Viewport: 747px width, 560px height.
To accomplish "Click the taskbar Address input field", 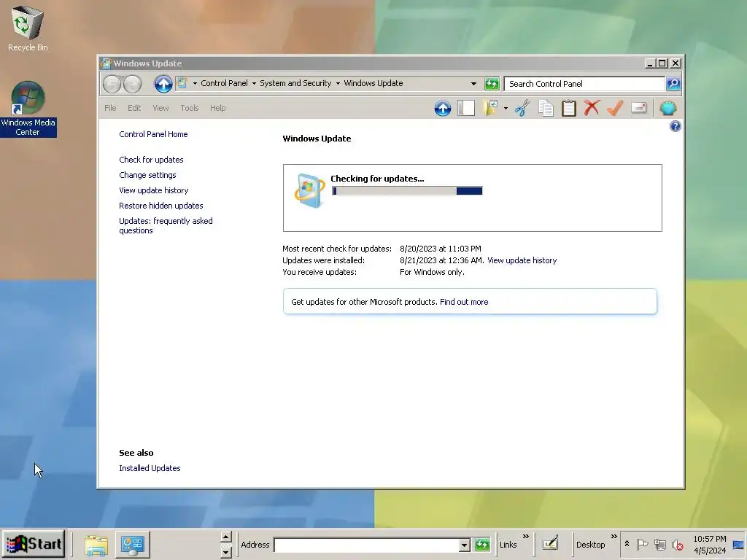I will pyautogui.click(x=367, y=545).
